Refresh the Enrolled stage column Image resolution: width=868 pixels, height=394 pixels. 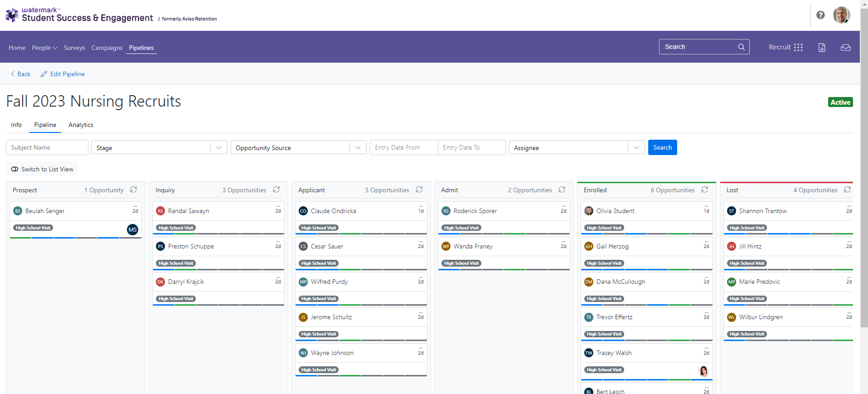click(705, 190)
